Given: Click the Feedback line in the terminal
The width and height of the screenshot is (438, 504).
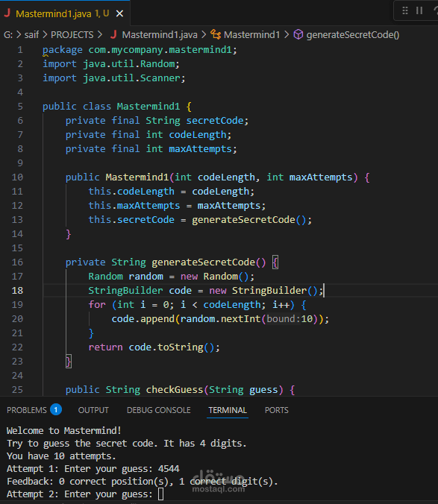Looking at the screenshot, I should click(142, 482).
